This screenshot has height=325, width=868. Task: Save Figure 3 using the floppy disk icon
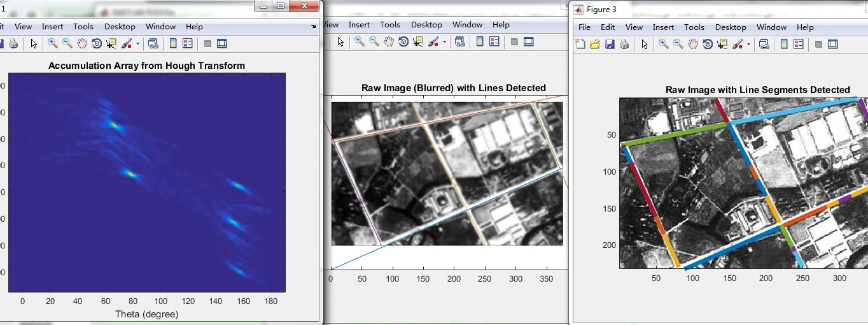[610, 45]
